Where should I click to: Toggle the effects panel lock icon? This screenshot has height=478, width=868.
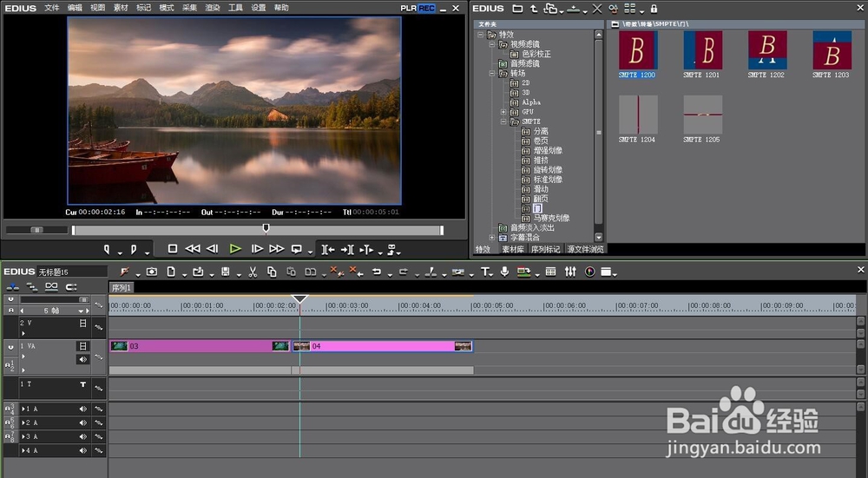[x=654, y=9]
